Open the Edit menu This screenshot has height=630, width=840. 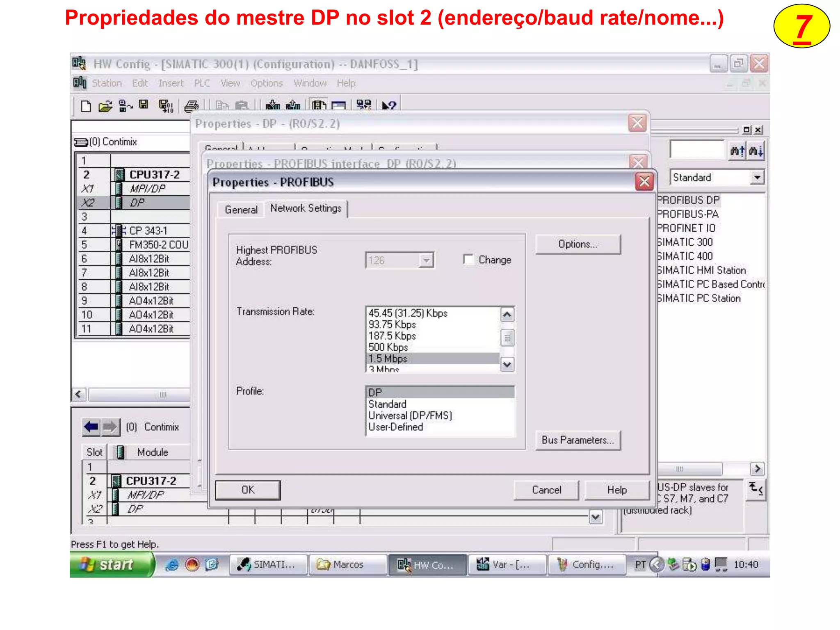tap(140, 83)
